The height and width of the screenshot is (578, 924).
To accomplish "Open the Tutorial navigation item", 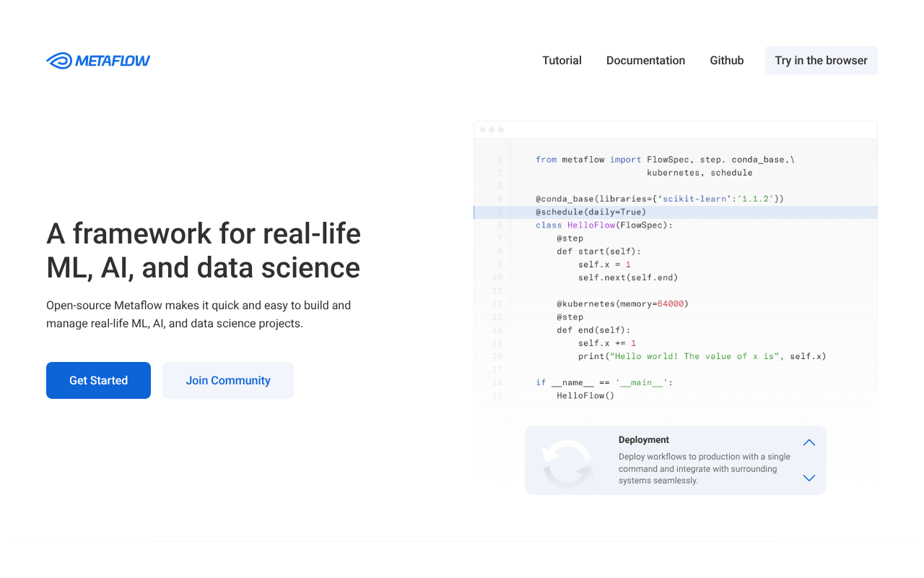I will coord(562,60).
